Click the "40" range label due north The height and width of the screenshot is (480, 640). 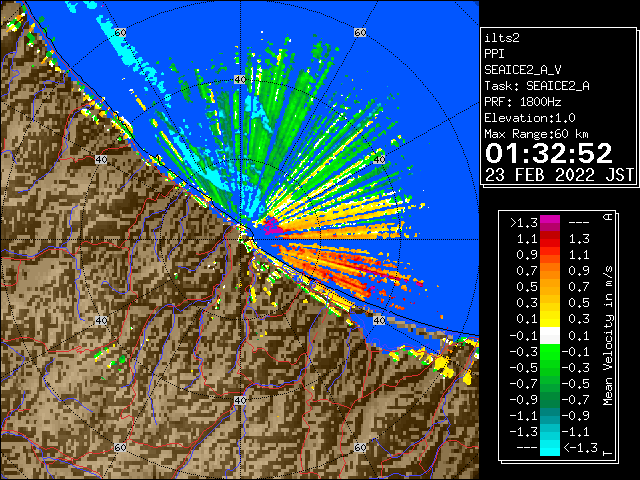point(240,79)
